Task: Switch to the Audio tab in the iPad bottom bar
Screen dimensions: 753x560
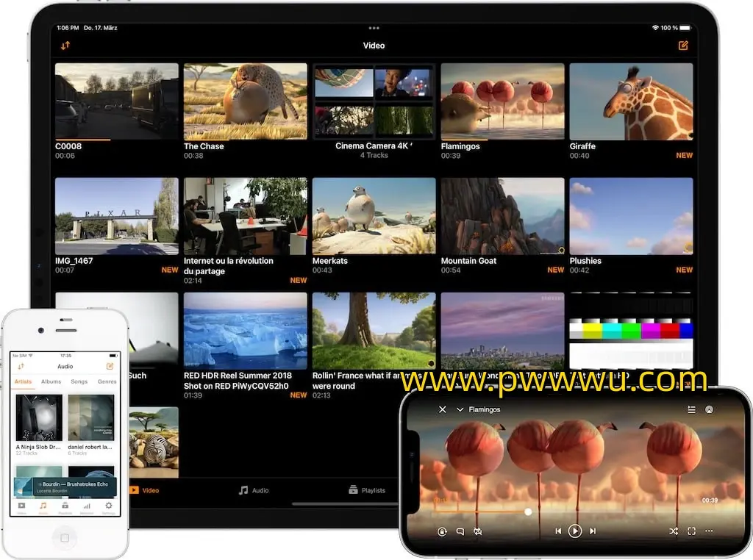Action: pyautogui.click(x=254, y=490)
